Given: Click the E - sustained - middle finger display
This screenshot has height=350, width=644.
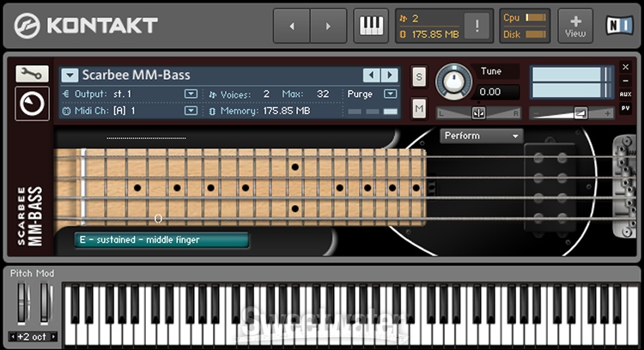Looking at the screenshot, I should [161, 240].
